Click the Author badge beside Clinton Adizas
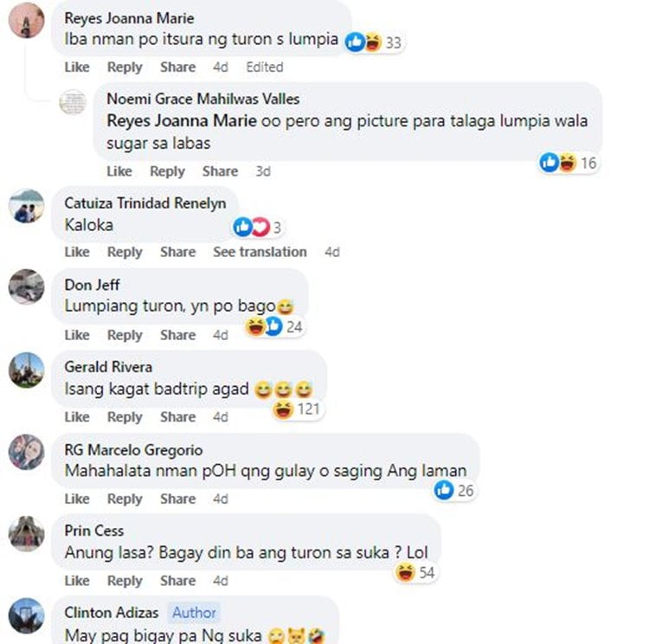This screenshot has width=649, height=644. click(x=194, y=613)
